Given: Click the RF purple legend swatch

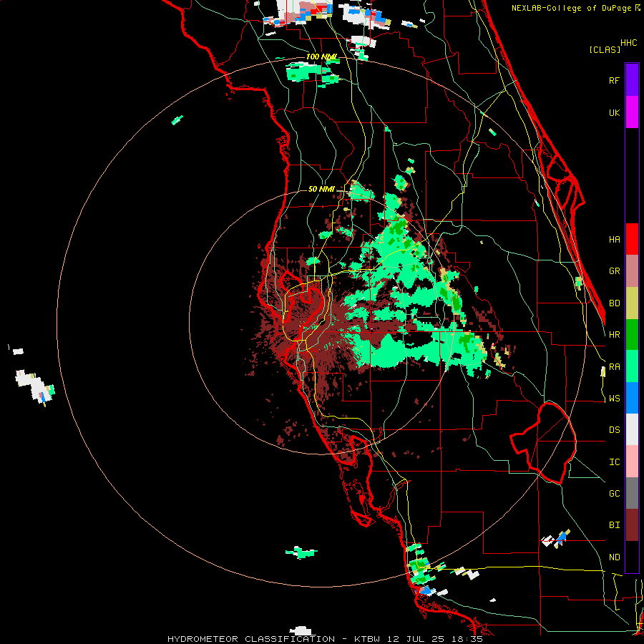Looking at the screenshot, I should 632,80.
